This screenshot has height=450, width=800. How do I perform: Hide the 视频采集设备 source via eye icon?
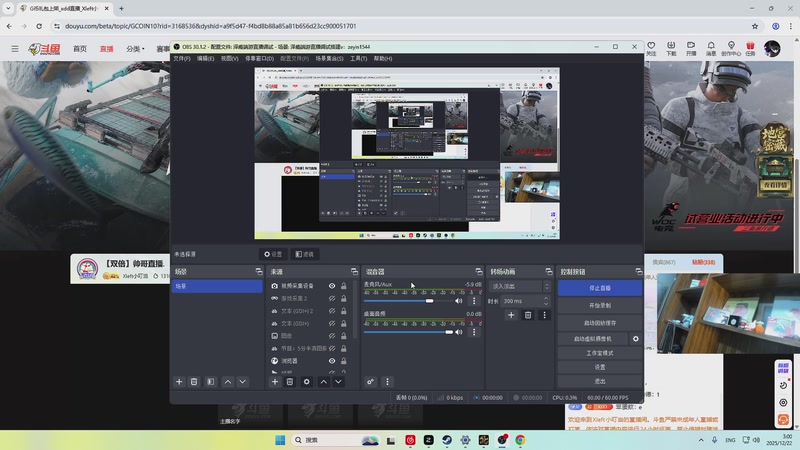click(x=332, y=286)
